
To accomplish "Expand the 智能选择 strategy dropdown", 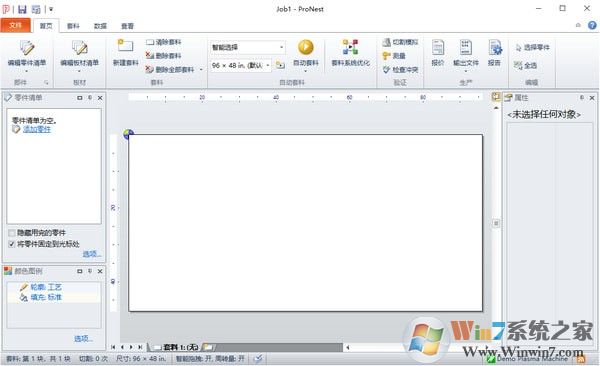I will (x=282, y=47).
